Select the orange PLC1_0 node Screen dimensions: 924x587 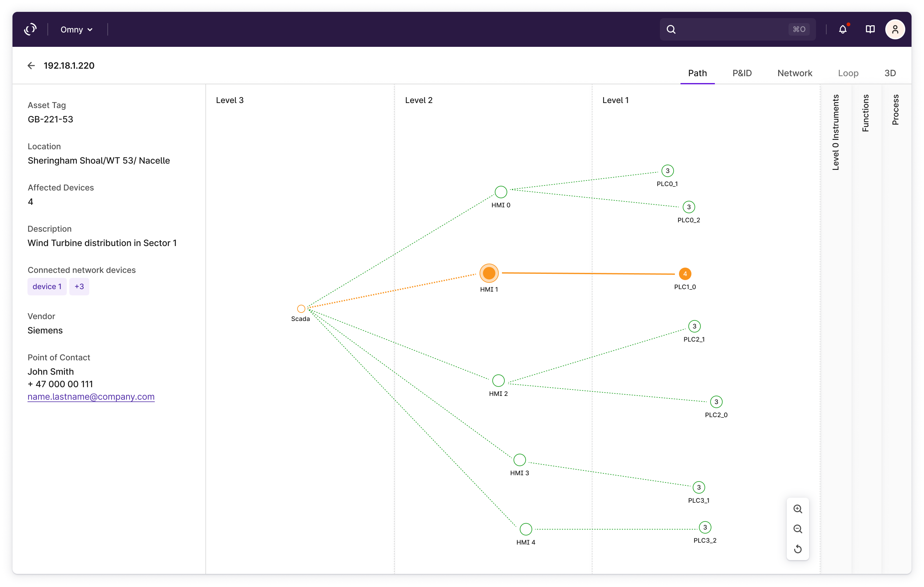pyautogui.click(x=685, y=274)
